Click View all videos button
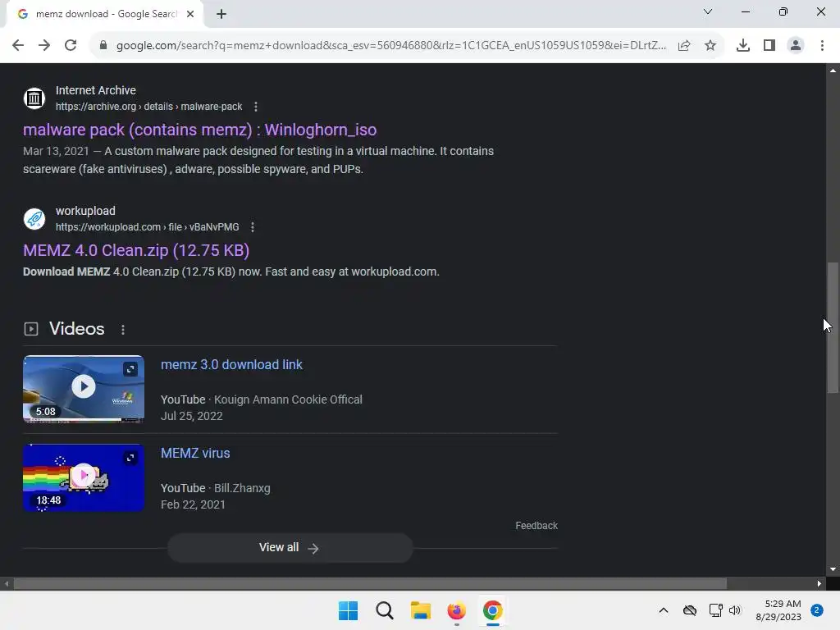Viewport: 840px width, 630px height. pyautogui.click(x=290, y=547)
